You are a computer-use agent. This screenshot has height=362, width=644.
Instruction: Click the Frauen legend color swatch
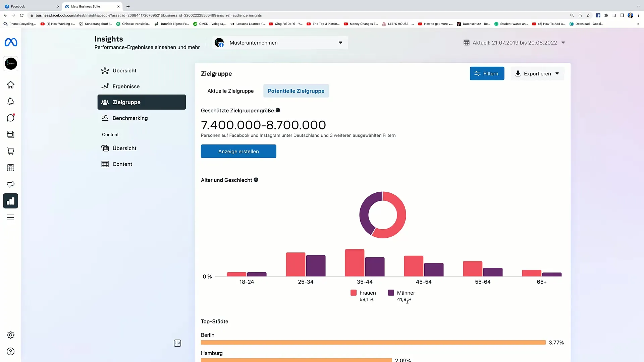(354, 293)
